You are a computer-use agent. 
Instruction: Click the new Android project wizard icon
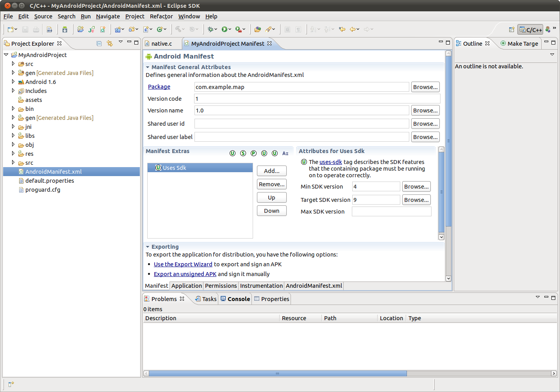80,29
